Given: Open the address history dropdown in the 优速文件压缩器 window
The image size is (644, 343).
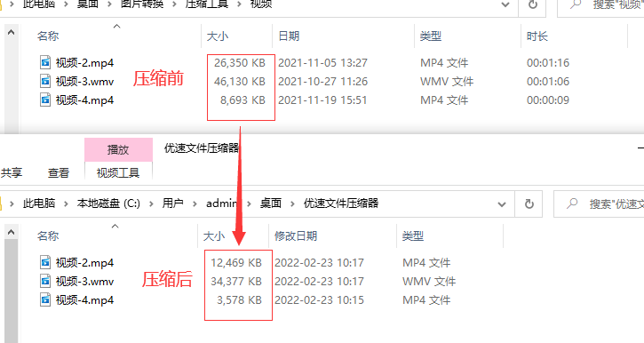Looking at the screenshot, I should (502, 203).
